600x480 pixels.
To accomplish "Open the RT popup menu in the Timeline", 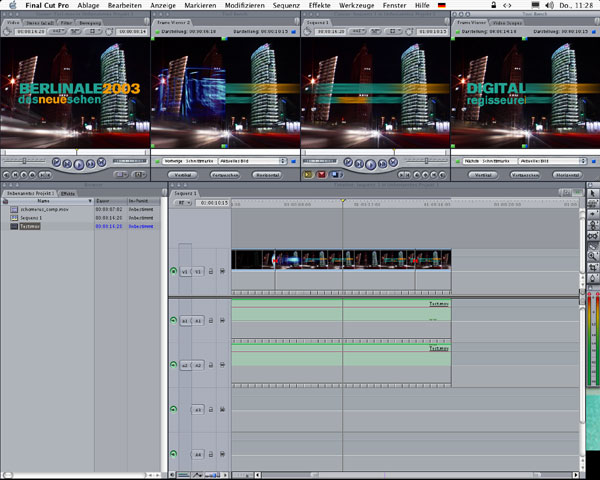I will coord(183,203).
